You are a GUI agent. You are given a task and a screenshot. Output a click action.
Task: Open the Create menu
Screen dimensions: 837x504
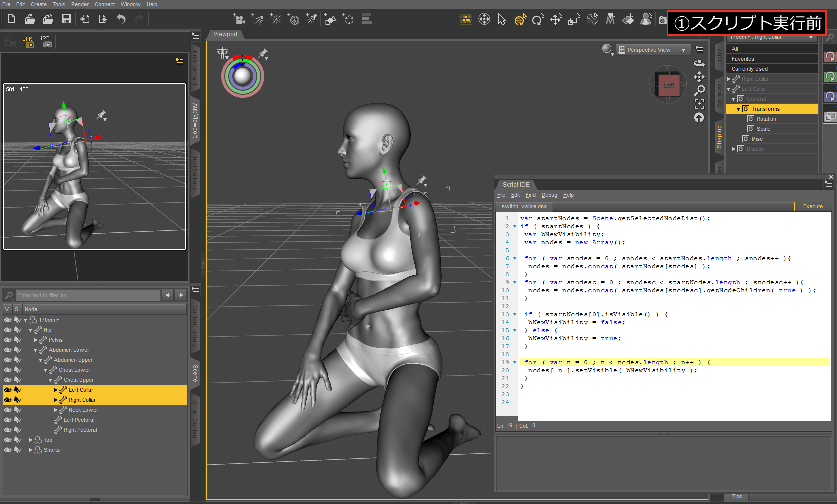pyautogui.click(x=39, y=4)
